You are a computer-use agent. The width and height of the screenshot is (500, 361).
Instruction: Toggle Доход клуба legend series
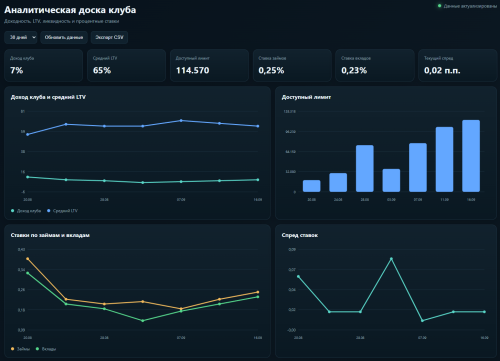click(26, 211)
